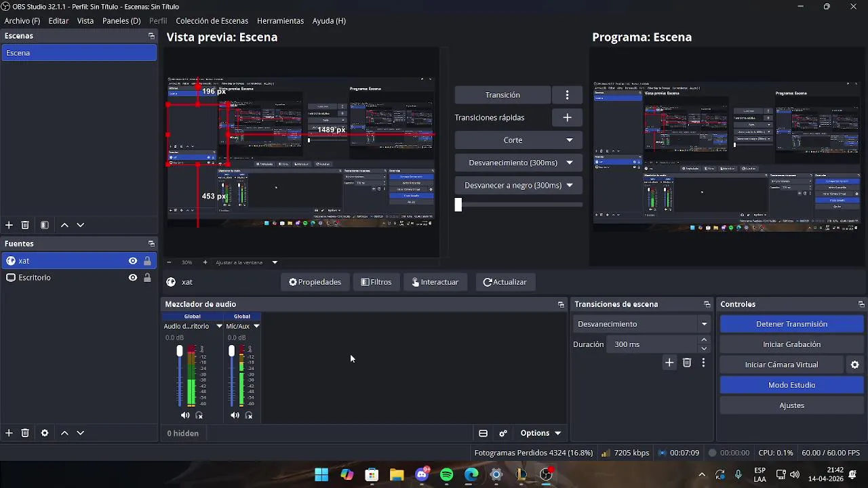The width and height of the screenshot is (868, 488).
Task: Toggle Modo Estudio off
Action: click(x=791, y=385)
